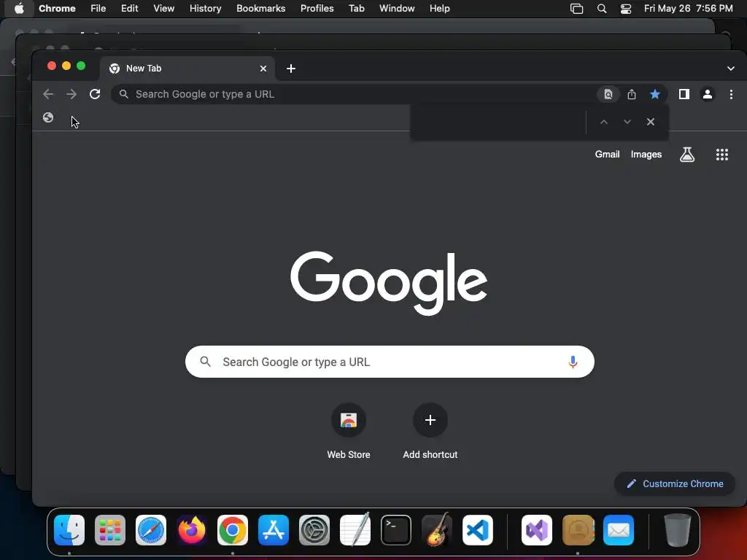
Task: Expand the tab search chevron
Action: (731, 69)
